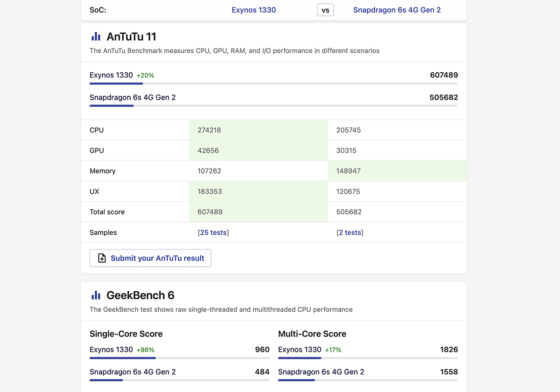This screenshot has width=560, height=392.
Task: Click the UX value 120675
Action: [348, 192]
